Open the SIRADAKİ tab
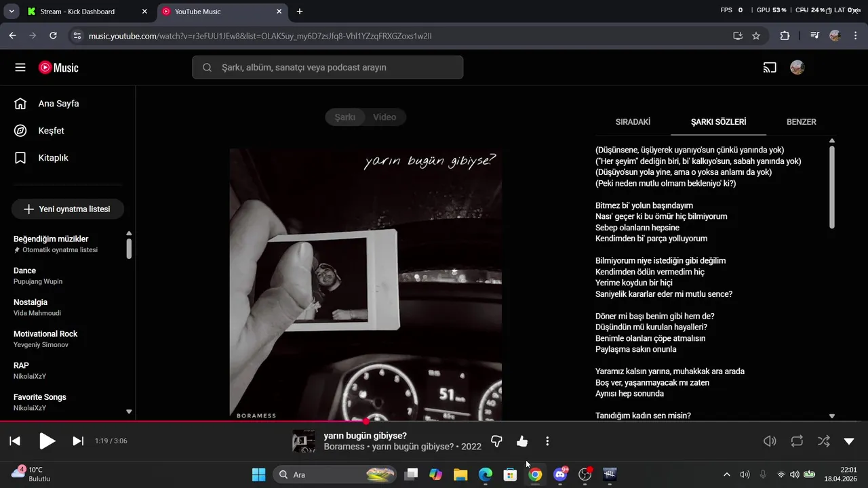The image size is (868, 488). (633, 122)
